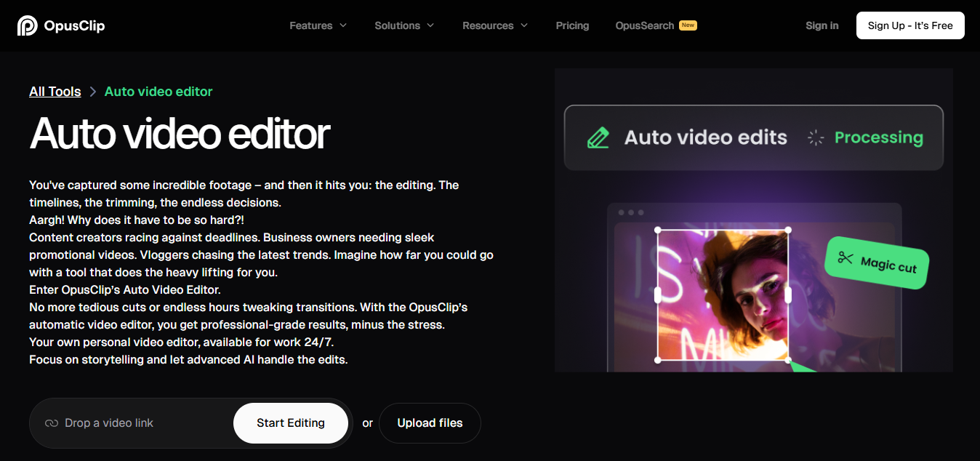The height and width of the screenshot is (461, 980).
Task: Select OpusSearch in the navigation bar
Action: click(646, 25)
